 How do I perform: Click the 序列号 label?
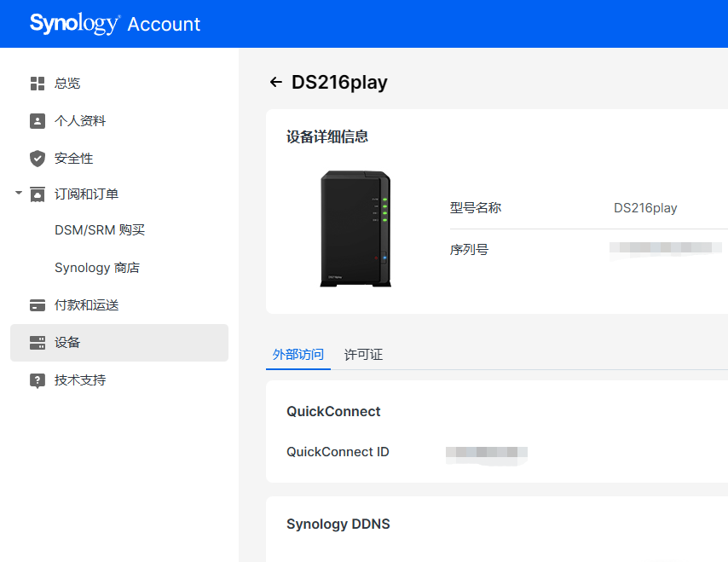point(469,250)
